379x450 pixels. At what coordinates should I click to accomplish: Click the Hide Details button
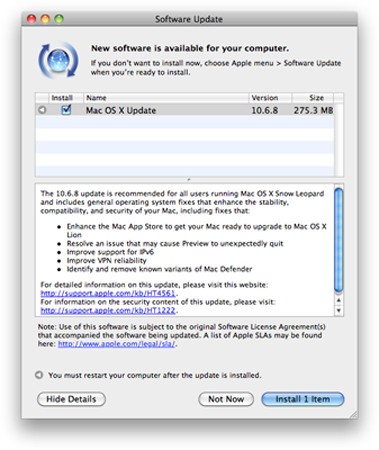coord(71,399)
